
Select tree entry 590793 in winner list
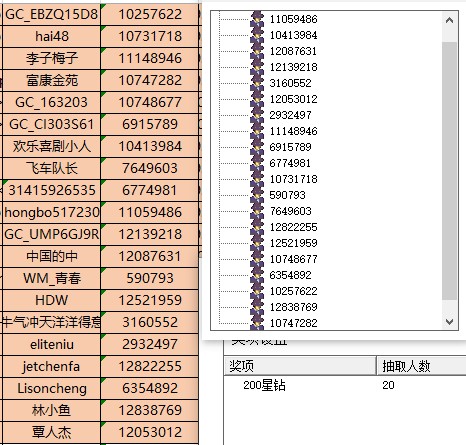[x=287, y=195]
